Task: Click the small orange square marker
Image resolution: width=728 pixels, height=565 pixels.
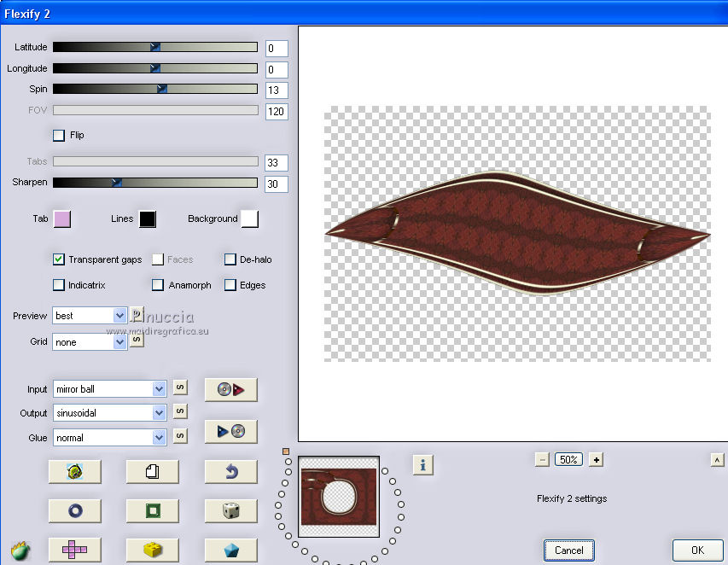Action: click(286, 451)
